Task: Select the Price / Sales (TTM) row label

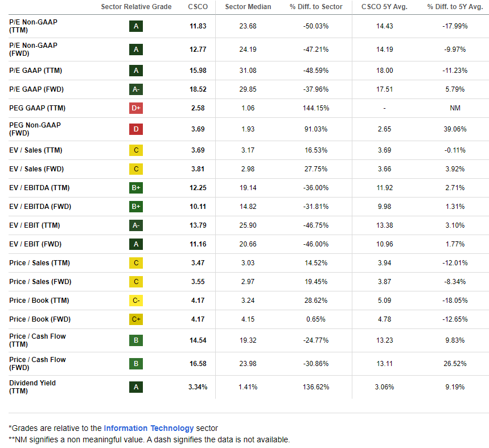Action: 40,263
